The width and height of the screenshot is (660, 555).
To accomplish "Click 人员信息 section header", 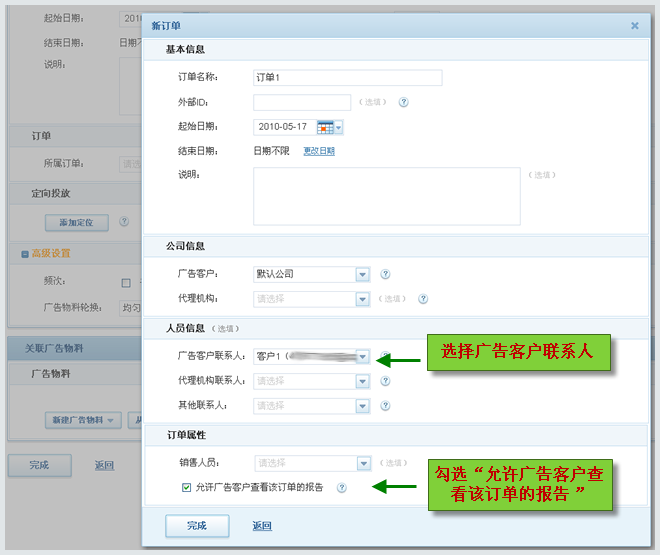I will 185,328.
